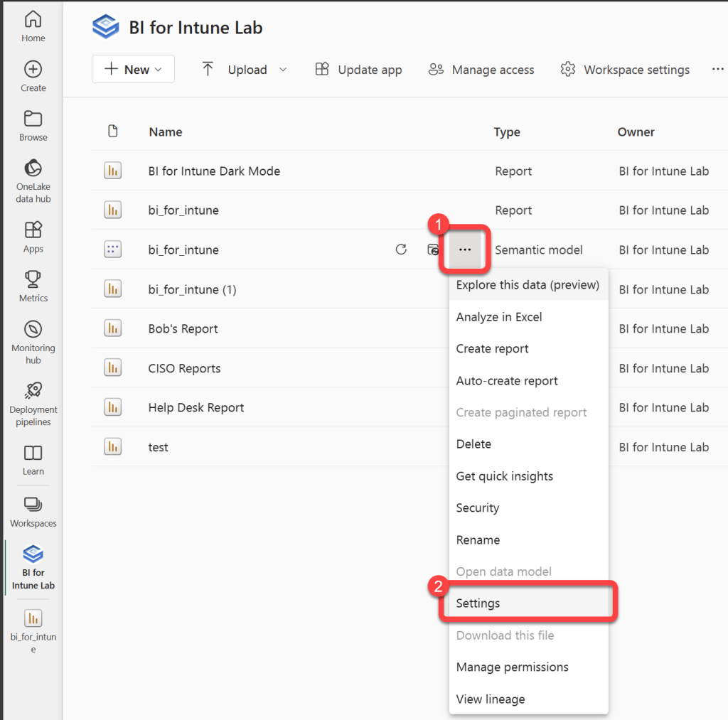Select Settings from the context menu
Screen dimensions: 728x720
(x=478, y=603)
